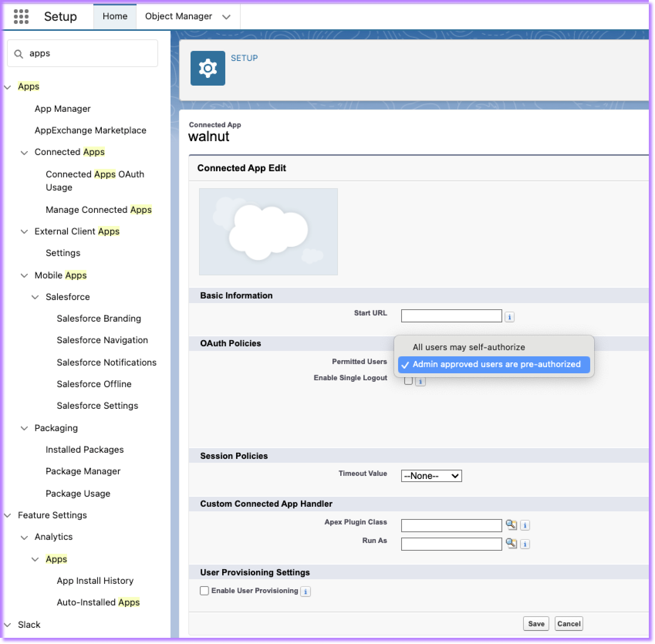
Task: Open the Timeout Value dropdown
Action: pos(431,476)
